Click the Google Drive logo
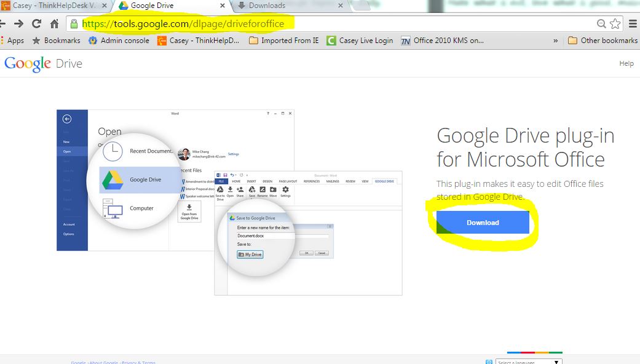The width and height of the screenshot is (640, 364). pyautogui.click(x=43, y=64)
